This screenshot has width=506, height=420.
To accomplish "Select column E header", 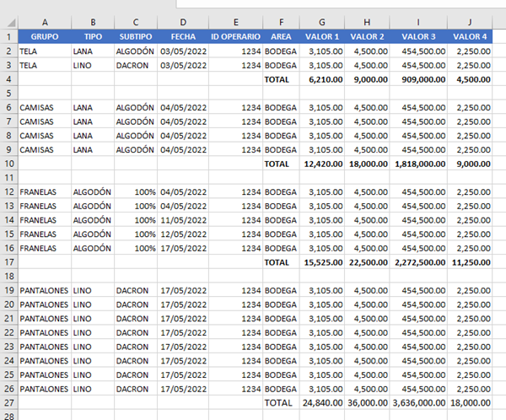I will 235,22.
